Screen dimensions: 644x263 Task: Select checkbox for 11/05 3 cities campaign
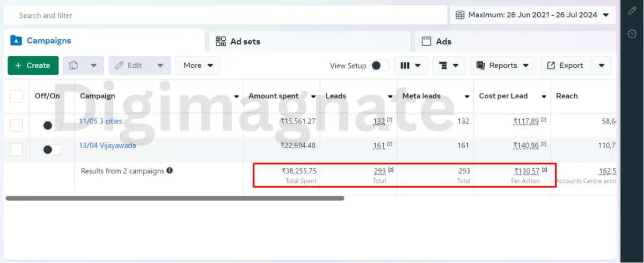(x=16, y=125)
